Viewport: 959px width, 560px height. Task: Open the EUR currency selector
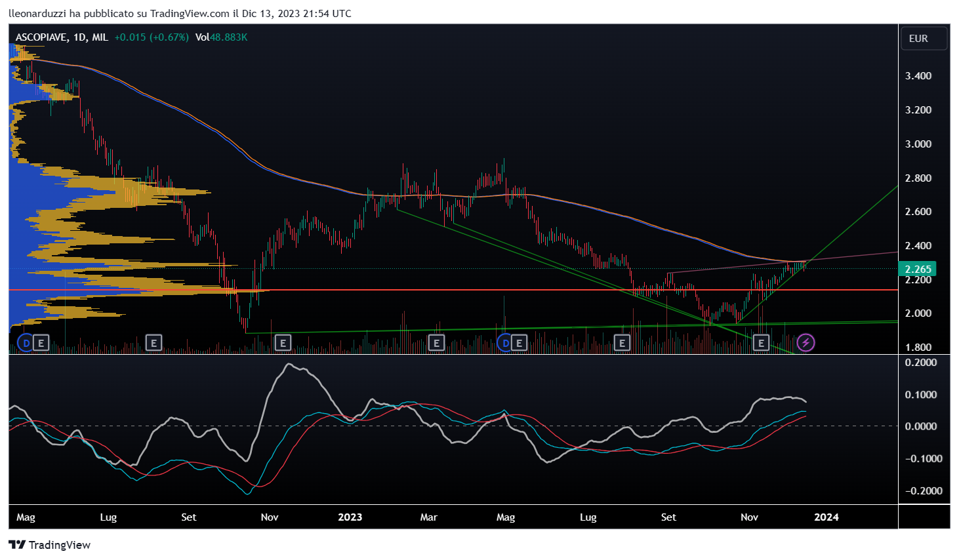(924, 39)
